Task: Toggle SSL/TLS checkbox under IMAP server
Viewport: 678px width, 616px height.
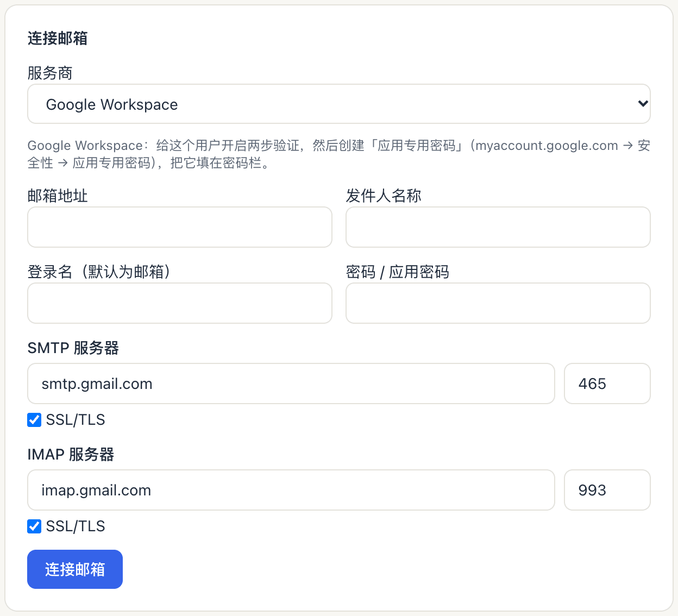Action: [34, 526]
